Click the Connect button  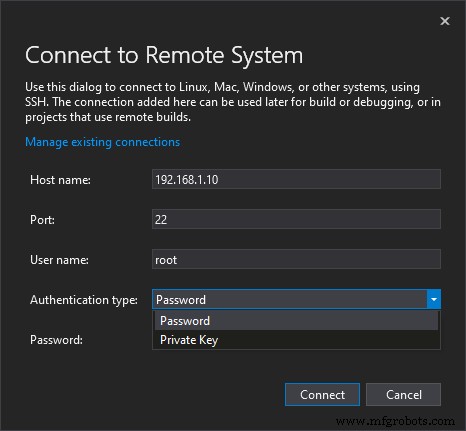(x=322, y=395)
